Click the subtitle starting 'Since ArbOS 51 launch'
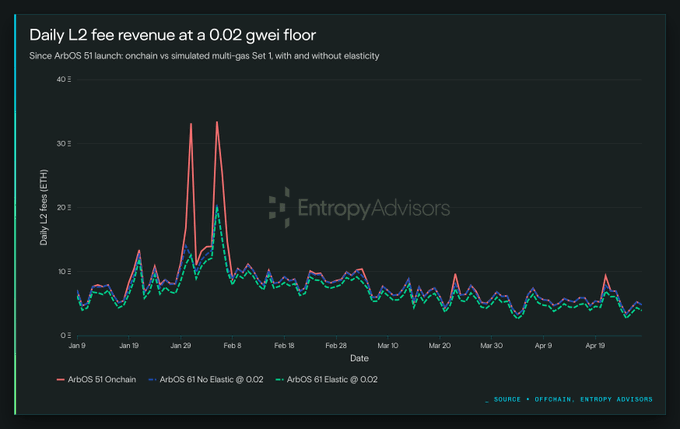This screenshot has height=429, width=680. click(x=204, y=56)
